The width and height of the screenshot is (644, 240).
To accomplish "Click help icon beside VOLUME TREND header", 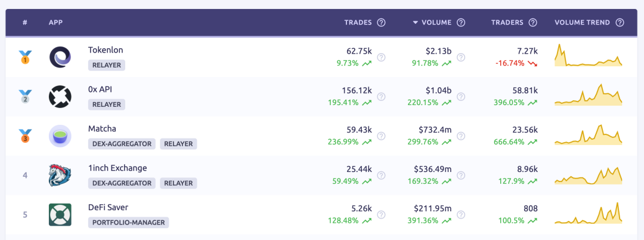I will (x=620, y=23).
